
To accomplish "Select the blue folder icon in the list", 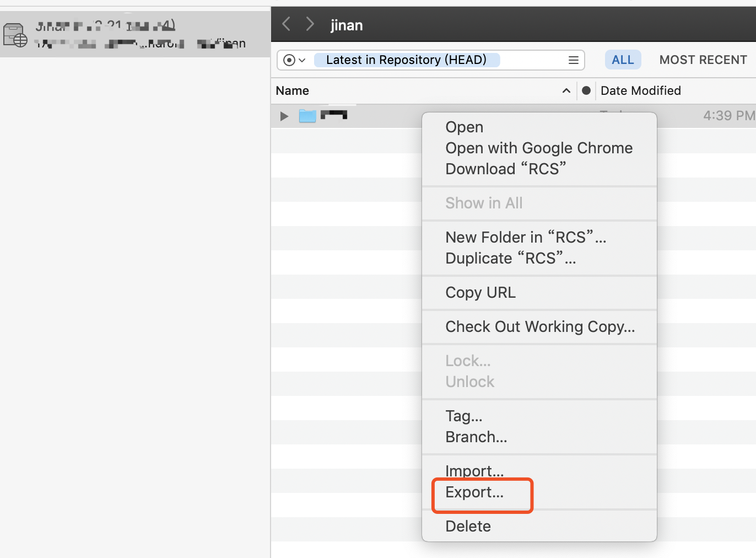I will [x=307, y=116].
